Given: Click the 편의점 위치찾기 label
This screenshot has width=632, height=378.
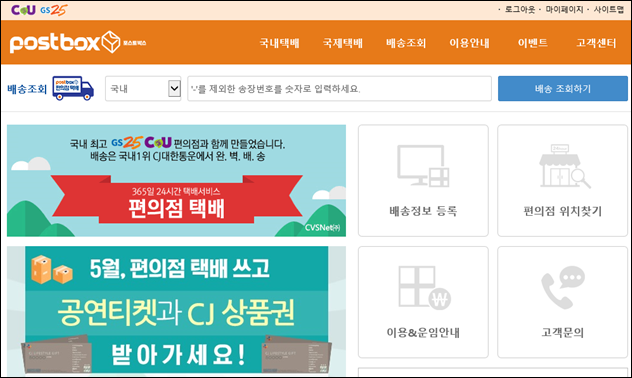Looking at the screenshot, I should [562, 211].
